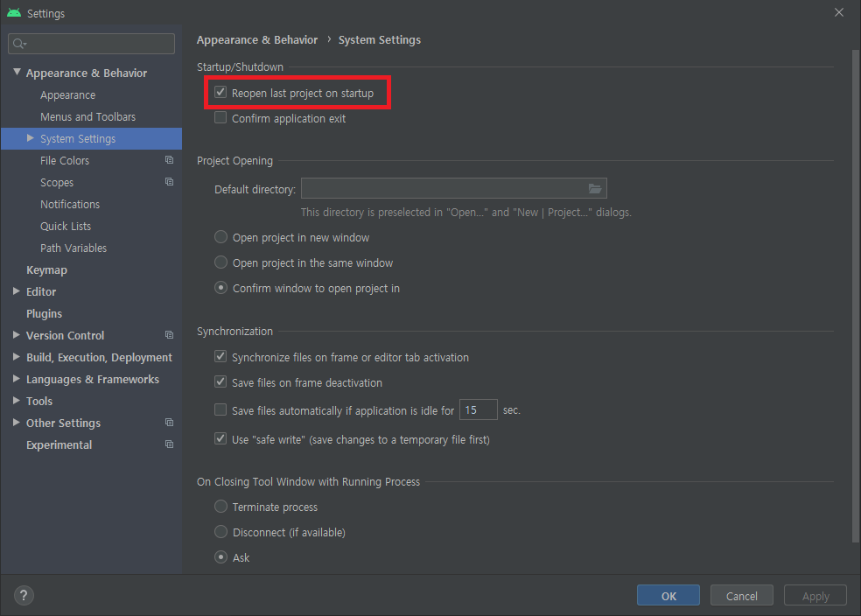Collapse the Appearance & Behavior tree node

pyautogui.click(x=17, y=72)
